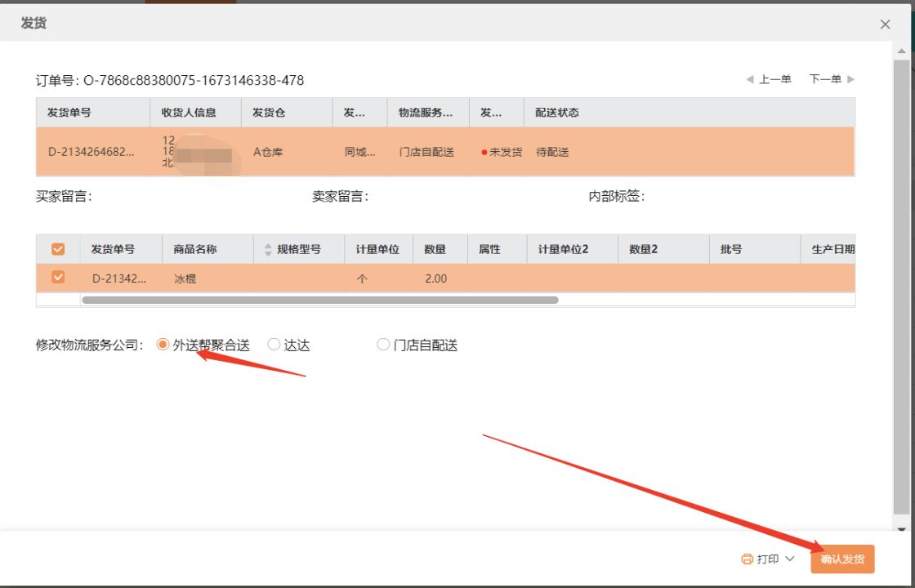Click the left arrow icon for 上一单
This screenshot has height=588, width=915.
pyautogui.click(x=750, y=79)
